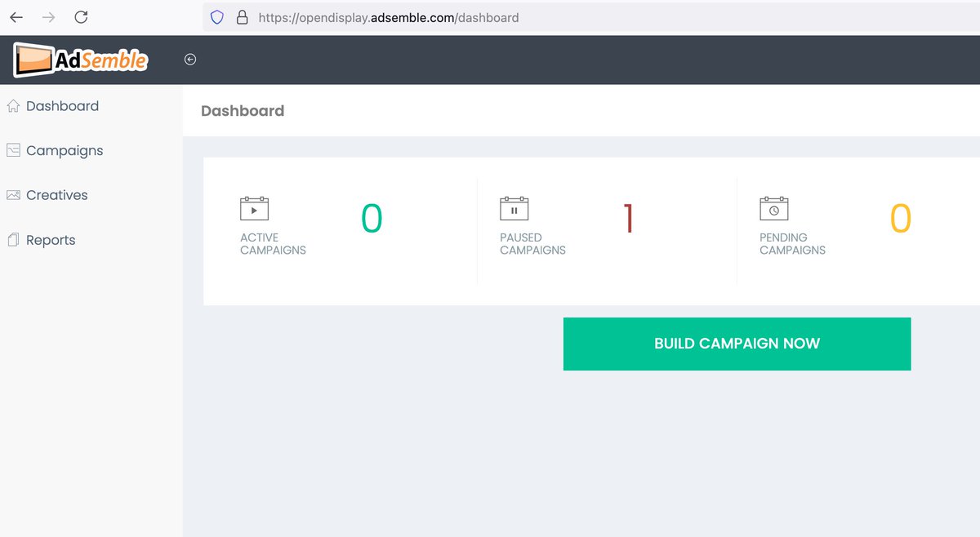Click the AdSemble logo
This screenshot has width=980, height=537.
click(80, 59)
